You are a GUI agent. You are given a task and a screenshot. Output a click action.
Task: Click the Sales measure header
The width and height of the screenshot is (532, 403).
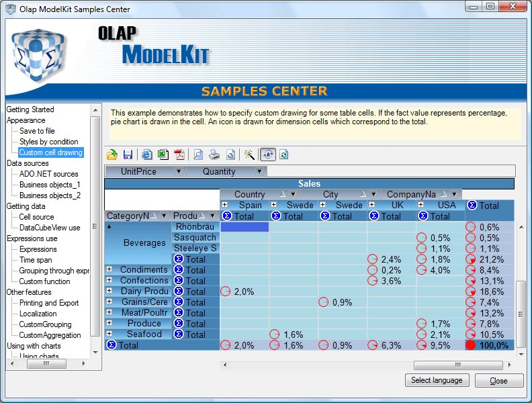(x=309, y=183)
